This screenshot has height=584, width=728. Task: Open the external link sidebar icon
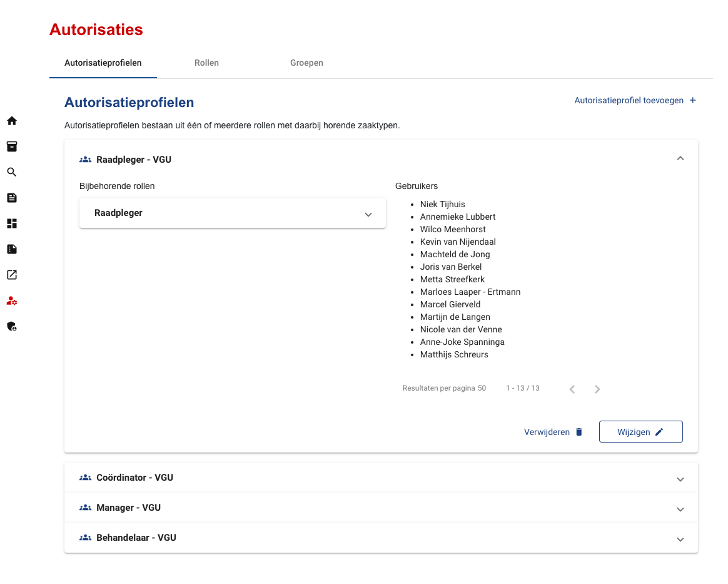[12, 275]
